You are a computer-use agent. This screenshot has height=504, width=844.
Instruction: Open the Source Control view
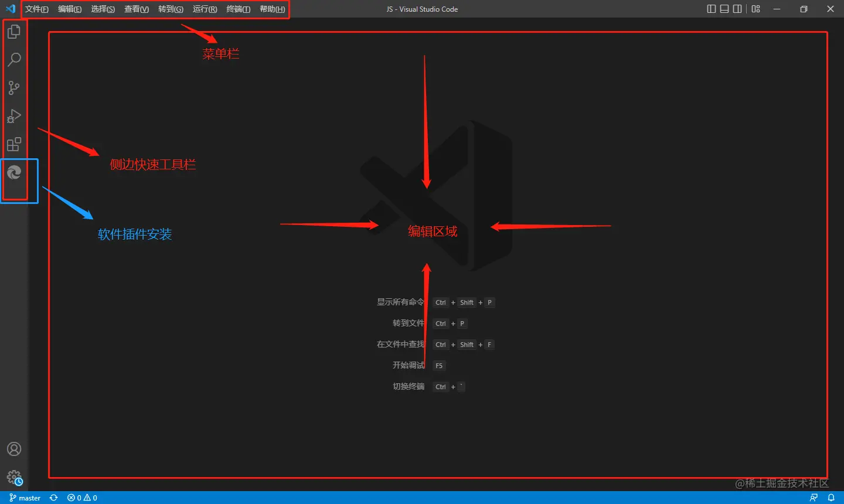tap(14, 88)
